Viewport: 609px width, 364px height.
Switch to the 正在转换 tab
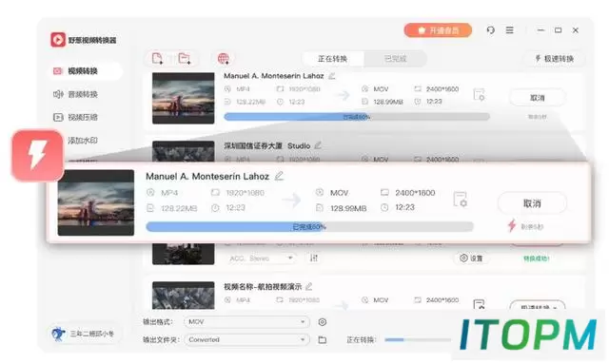(x=332, y=59)
